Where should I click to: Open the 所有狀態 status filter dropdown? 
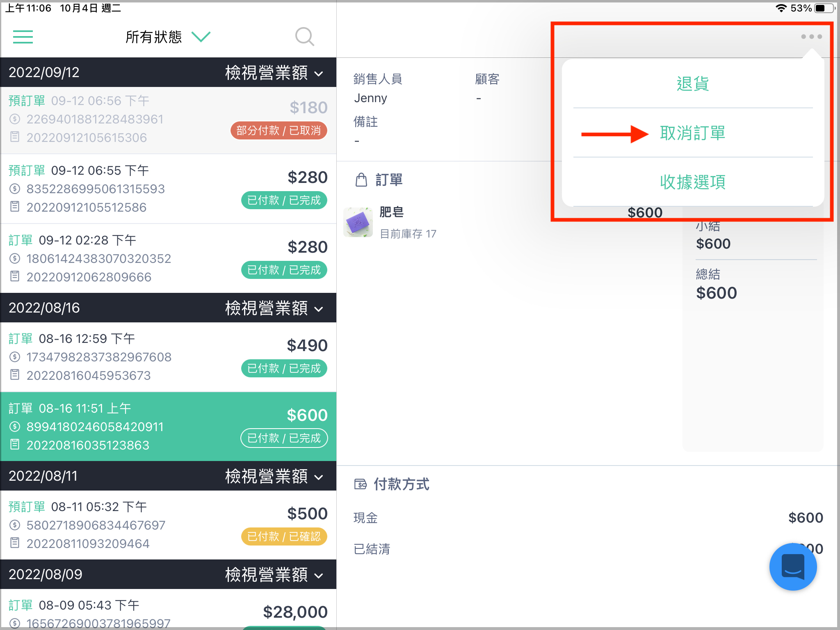pos(168,37)
